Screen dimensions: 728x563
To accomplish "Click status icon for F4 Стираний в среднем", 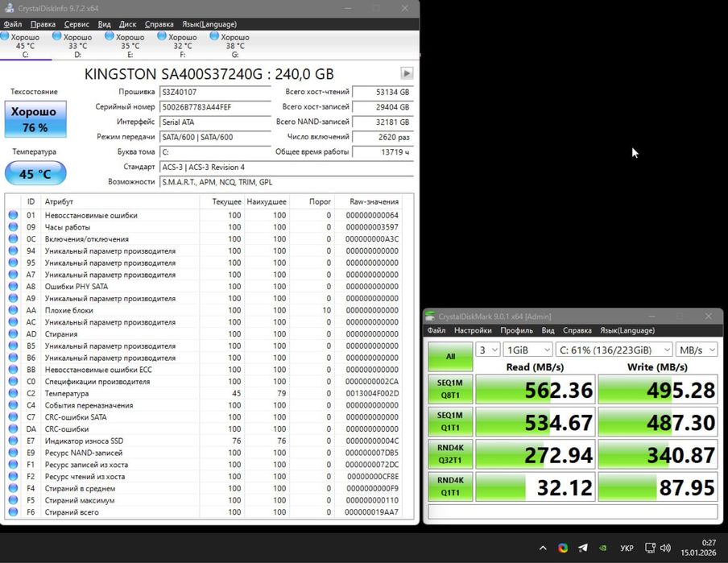I will 13,488.
